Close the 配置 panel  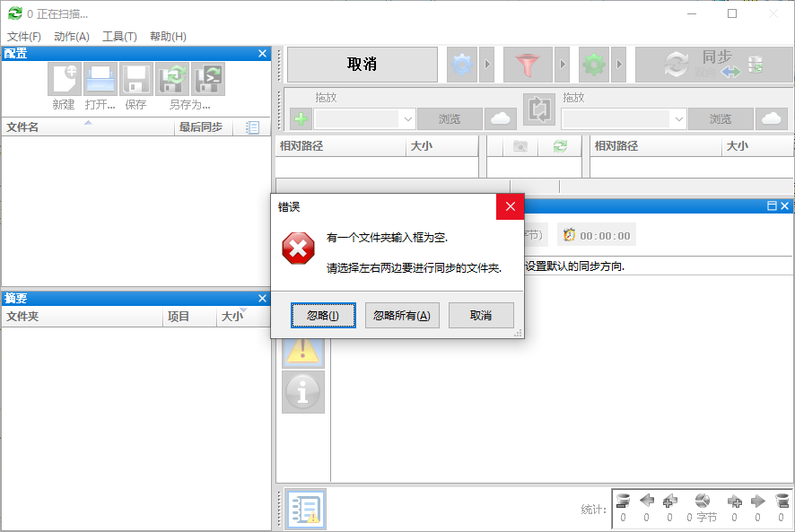[x=262, y=53]
